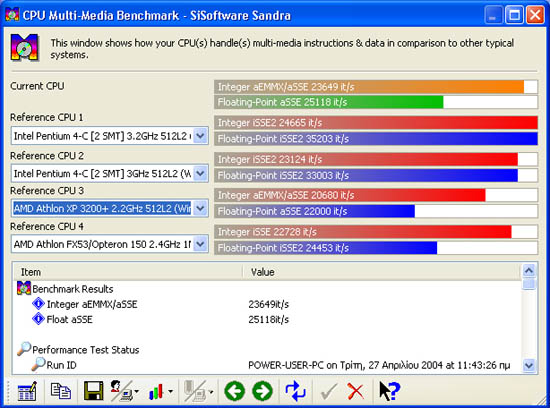The height and width of the screenshot is (408, 550).
Task: Select the AMD Athlon FX53/Opteron 150 combo text
Action: click(102, 245)
